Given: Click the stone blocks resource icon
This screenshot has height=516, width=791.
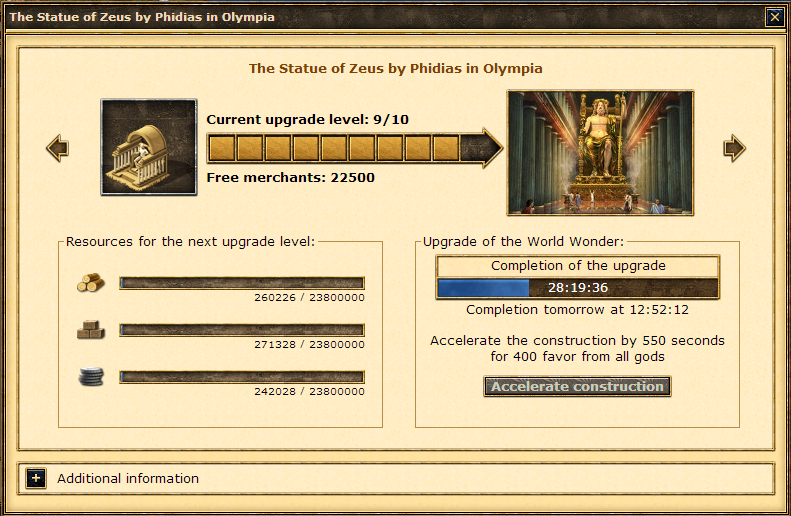Looking at the screenshot, I should coord(91,329).
